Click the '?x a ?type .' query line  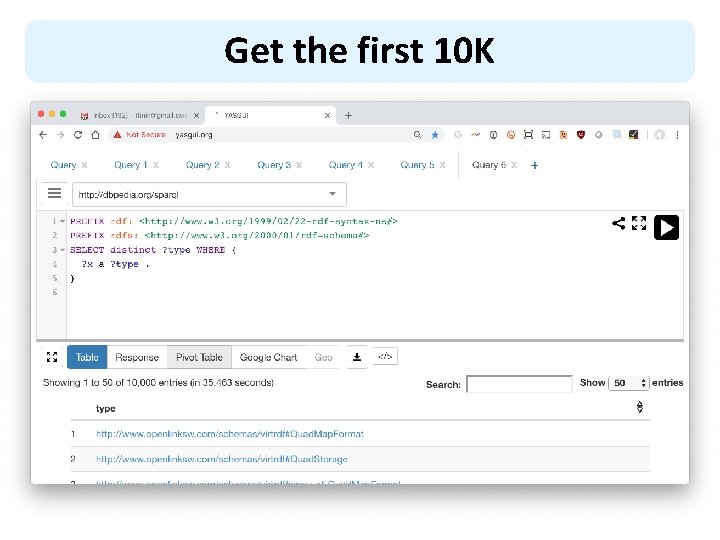(x=115, y=264)
